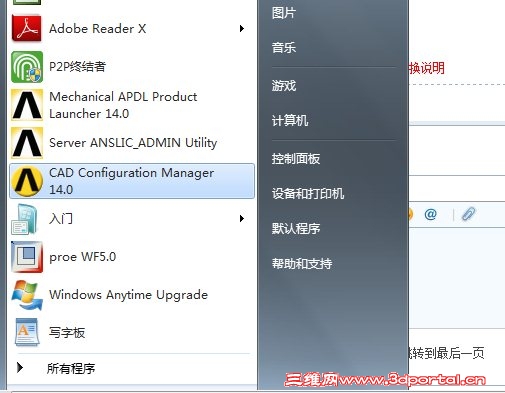
Task: Open 计算机 Computer
Action: 290,121
